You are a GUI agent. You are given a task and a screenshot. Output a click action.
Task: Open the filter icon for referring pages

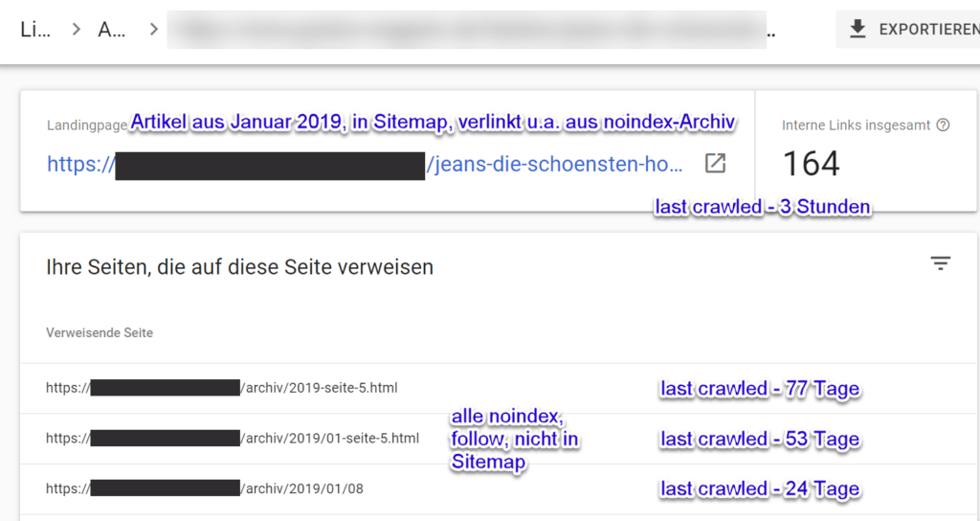pyautogui.click(x=940, y=263)
